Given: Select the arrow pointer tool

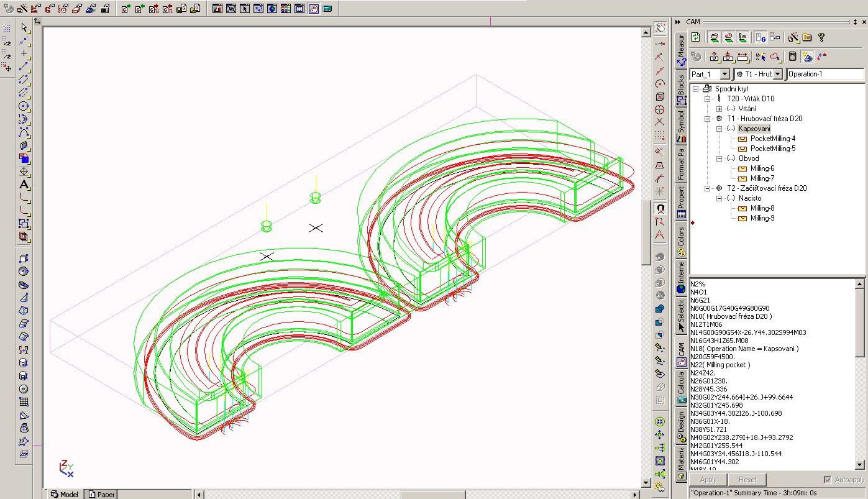Looking at the screenshot, I should (24, 27).
